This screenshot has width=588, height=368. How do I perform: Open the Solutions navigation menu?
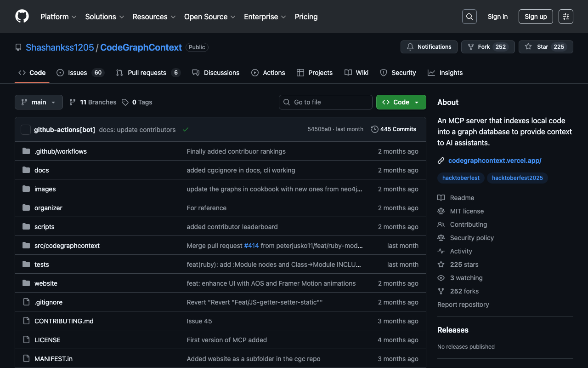tap(104, 17)
